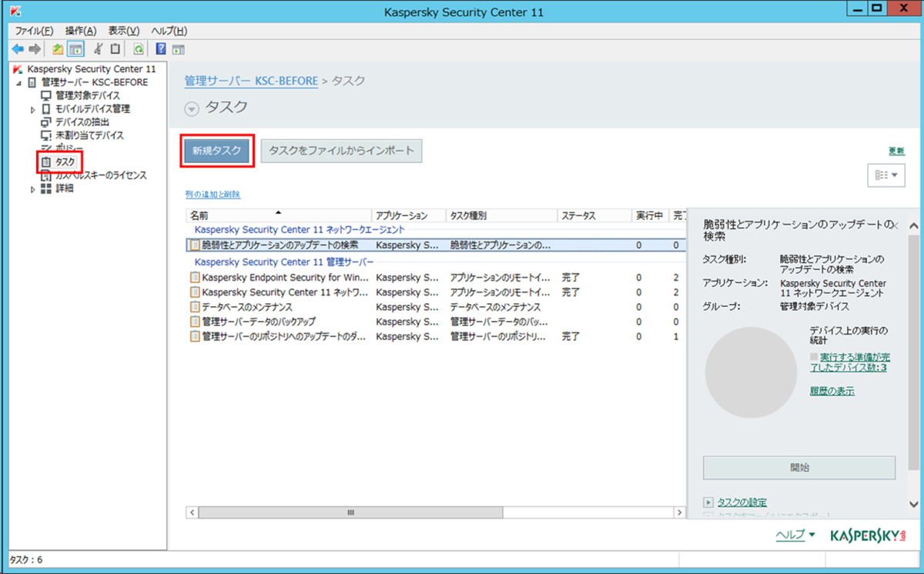Open the list view mode dropdown
This screenshot has height=574, width=924.
[x=886, y=175]
